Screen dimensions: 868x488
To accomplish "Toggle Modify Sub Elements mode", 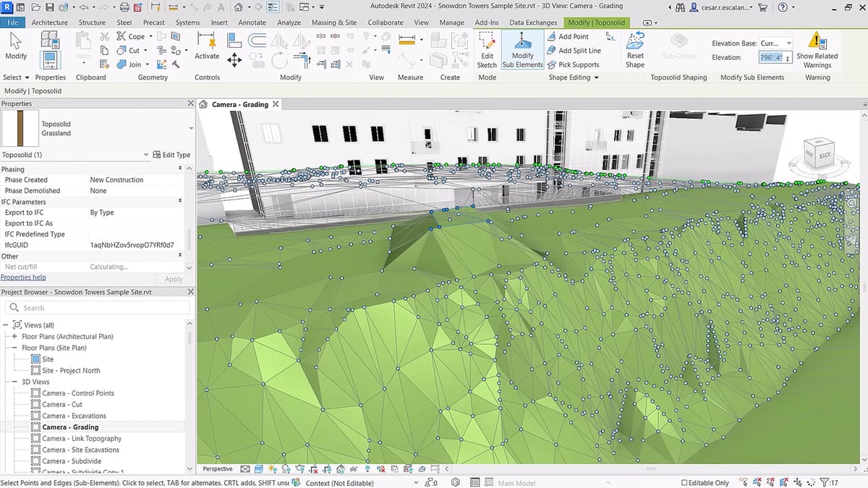I will pyautogui.click(x=522, y=49).
